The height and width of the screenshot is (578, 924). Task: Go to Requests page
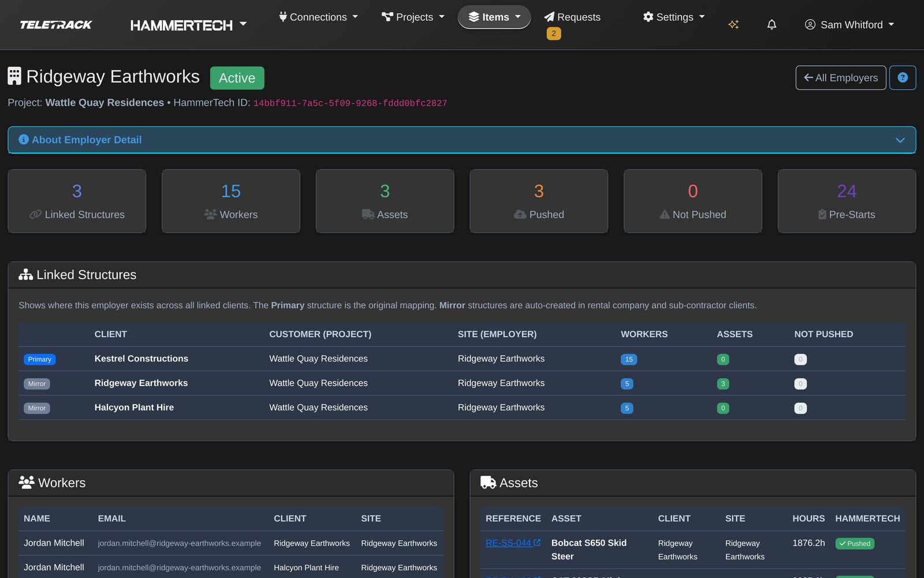point(572,17)
